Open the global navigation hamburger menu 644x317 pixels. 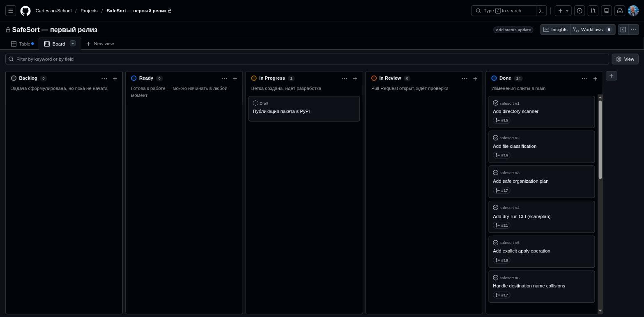(11, 11)
